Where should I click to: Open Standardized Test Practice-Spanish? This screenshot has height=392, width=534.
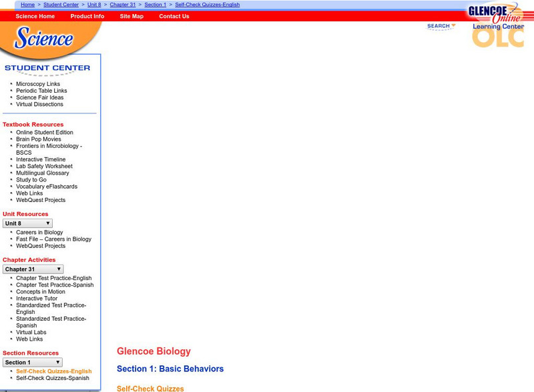[51, 322]
